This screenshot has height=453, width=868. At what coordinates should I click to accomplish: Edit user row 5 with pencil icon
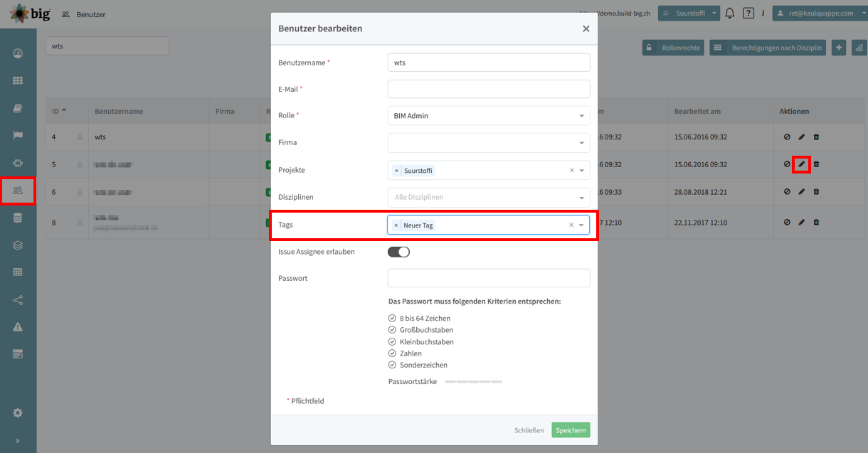click(x=801, y=164)
